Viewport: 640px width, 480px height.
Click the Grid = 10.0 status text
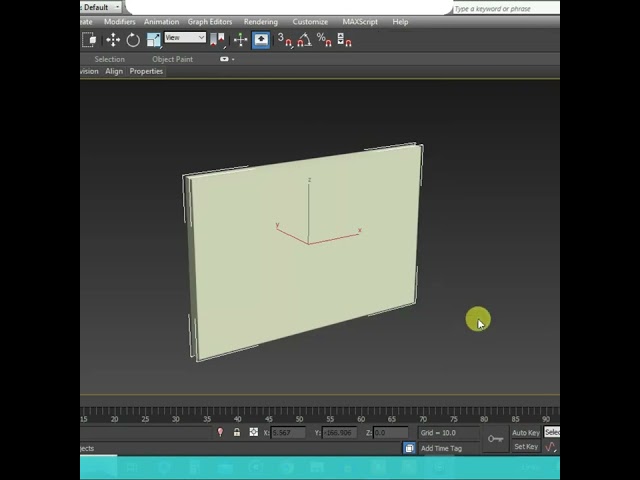438,433
